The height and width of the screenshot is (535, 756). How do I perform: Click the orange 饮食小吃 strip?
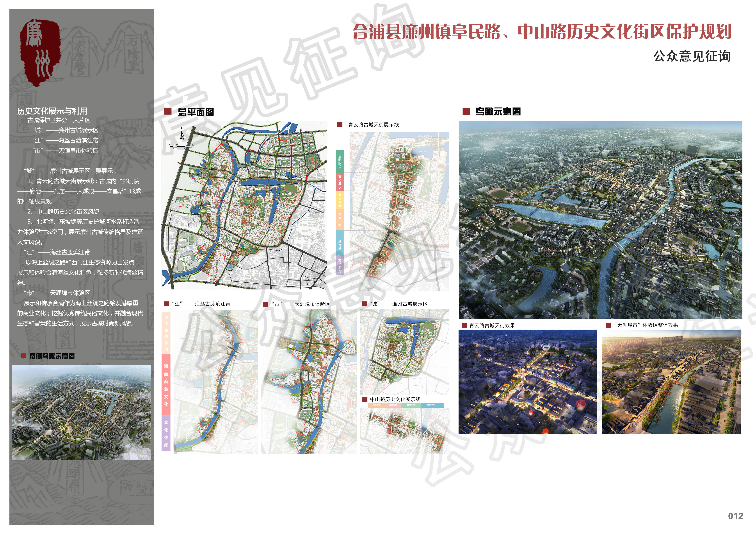[x=340, y=220]
